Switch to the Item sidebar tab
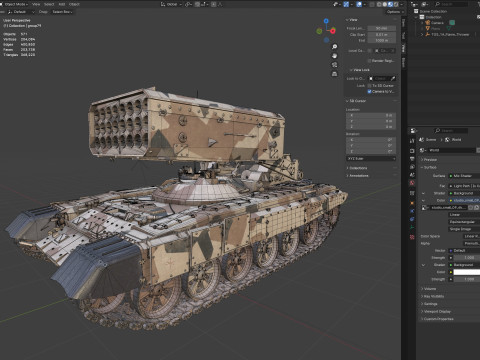 [x=403, y=23]
